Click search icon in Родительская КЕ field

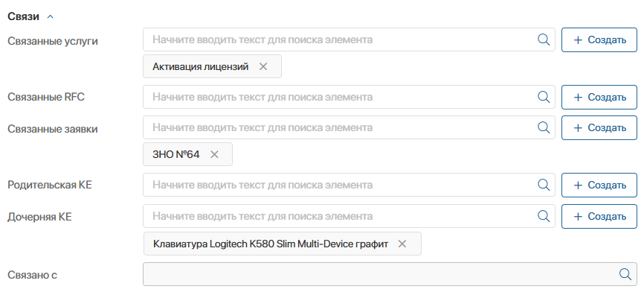[544, 185]
